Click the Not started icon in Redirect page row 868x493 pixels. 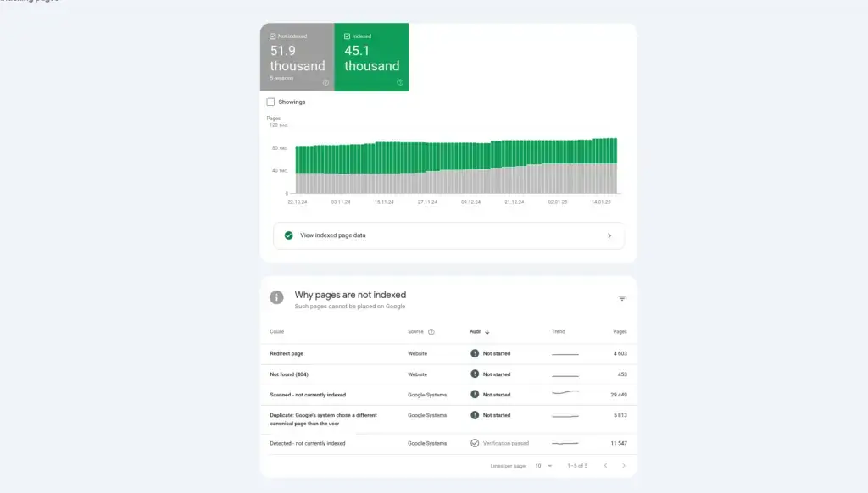tap(475, 353)
